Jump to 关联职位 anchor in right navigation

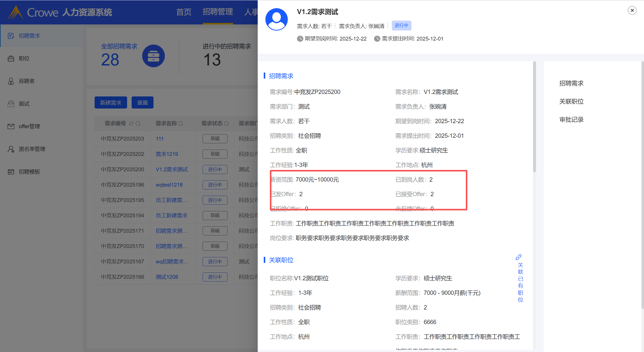(x=571, y=101)
